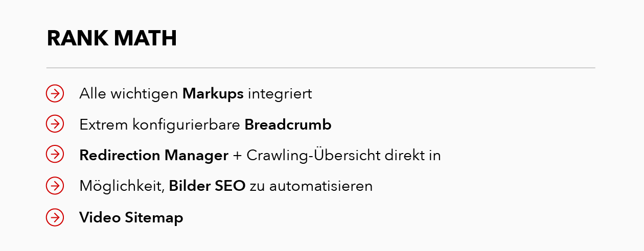Viewport: 644px width, 251px height.
Task: Click the words zu automatisieren
Action: pos(311,186)
